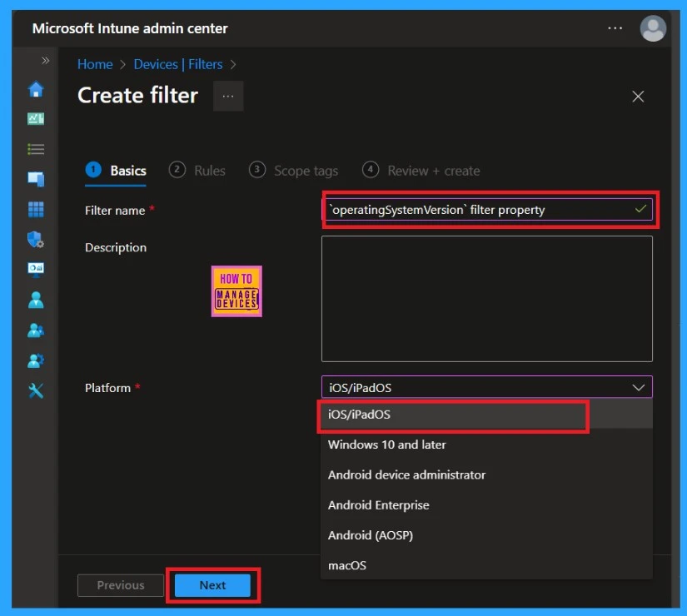This screenshot has height=616, width=687.
Task: Click the Previous button
Action: (121, 585)
